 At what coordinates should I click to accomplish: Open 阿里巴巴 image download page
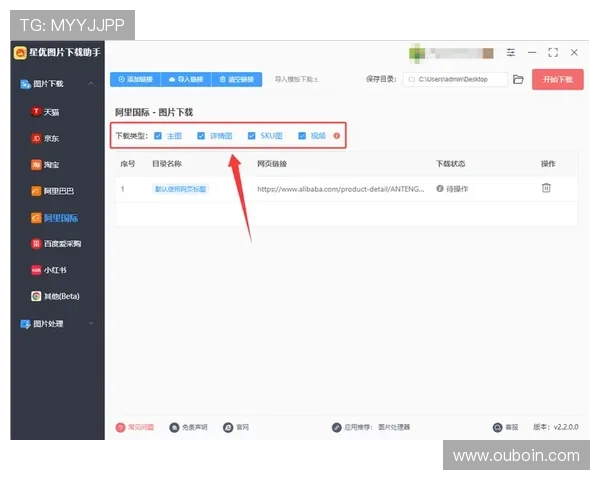click(59, 191)
